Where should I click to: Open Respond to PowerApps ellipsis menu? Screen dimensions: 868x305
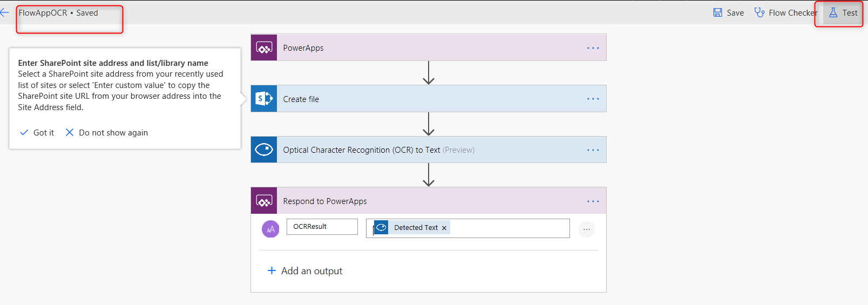click(593, 201)
